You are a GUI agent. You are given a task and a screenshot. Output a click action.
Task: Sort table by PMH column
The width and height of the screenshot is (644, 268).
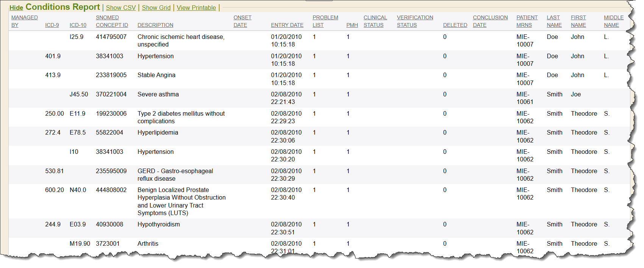pyautogui.click(x=352, y=25)
